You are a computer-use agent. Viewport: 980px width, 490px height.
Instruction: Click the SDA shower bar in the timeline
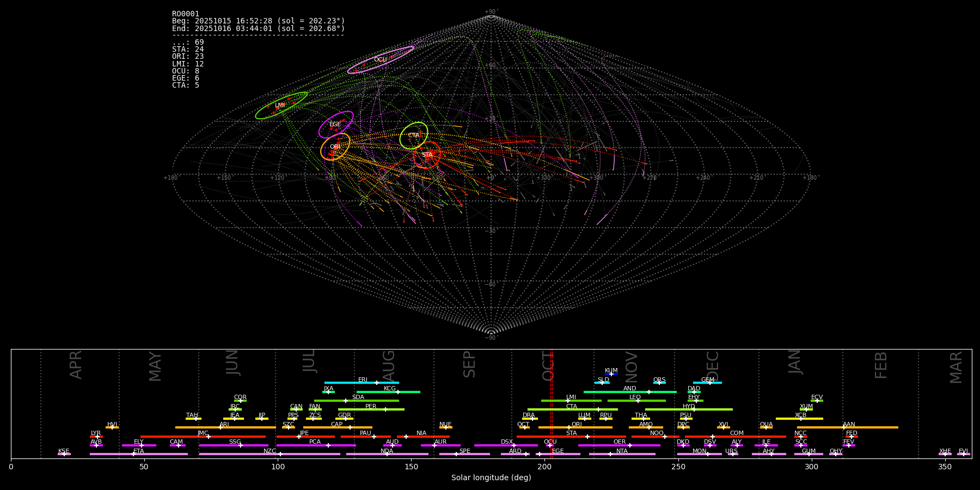[x=357, y=401]
